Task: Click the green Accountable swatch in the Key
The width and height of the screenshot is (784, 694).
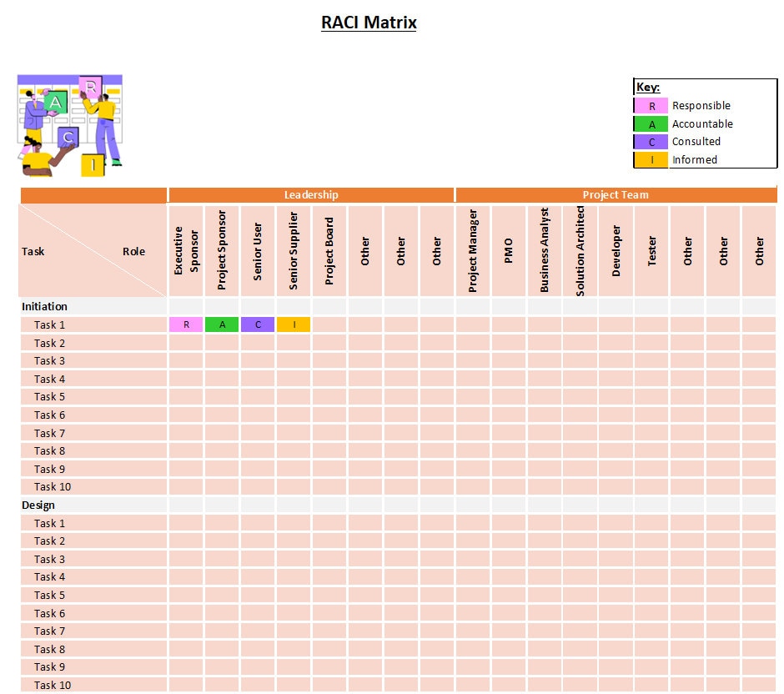Action: pos(651,123)
